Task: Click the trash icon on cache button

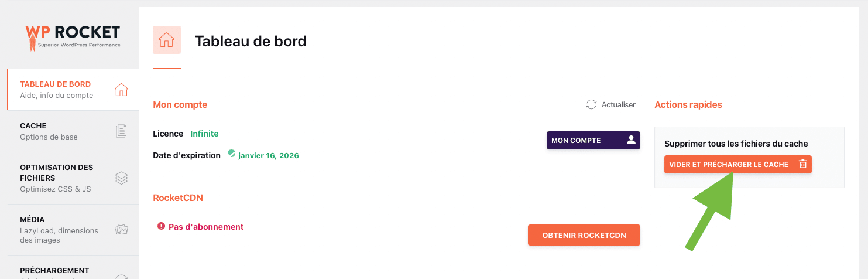Action: click(x=803, y=165)
